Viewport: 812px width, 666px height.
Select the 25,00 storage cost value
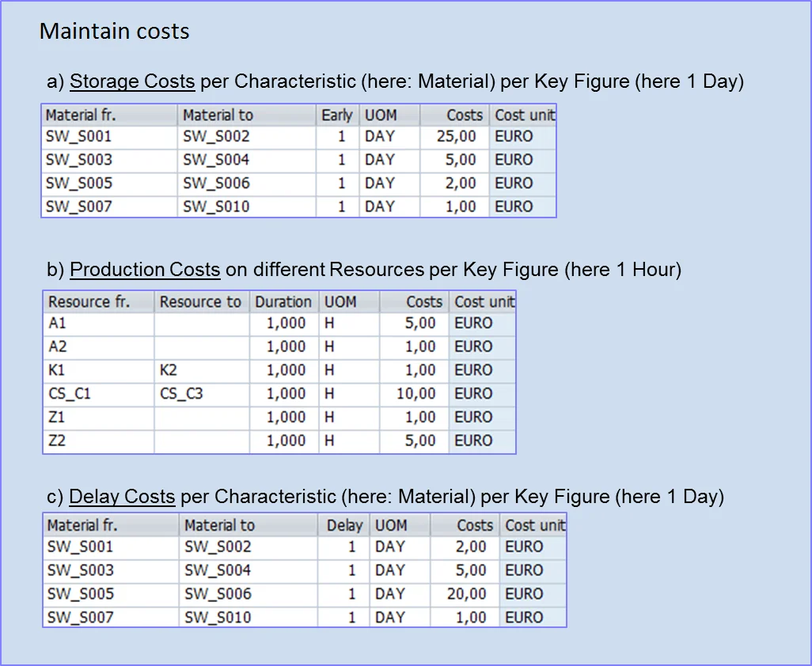point(455,137)
